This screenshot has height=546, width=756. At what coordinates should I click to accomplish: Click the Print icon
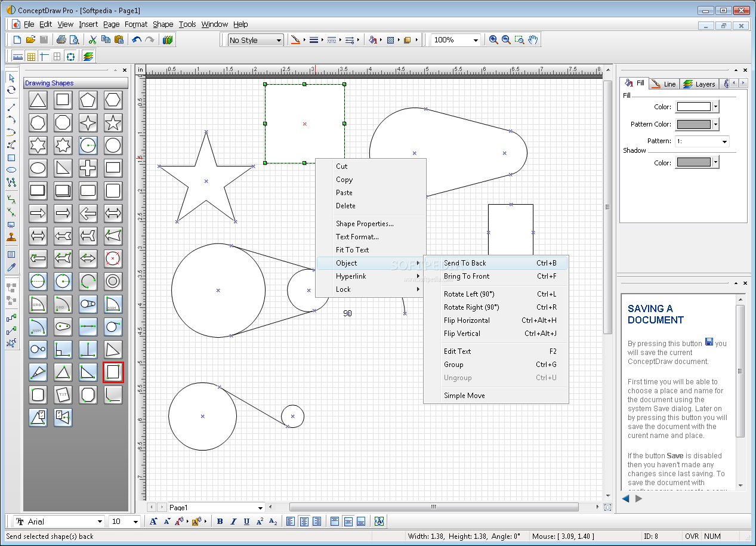click(61, 40)
